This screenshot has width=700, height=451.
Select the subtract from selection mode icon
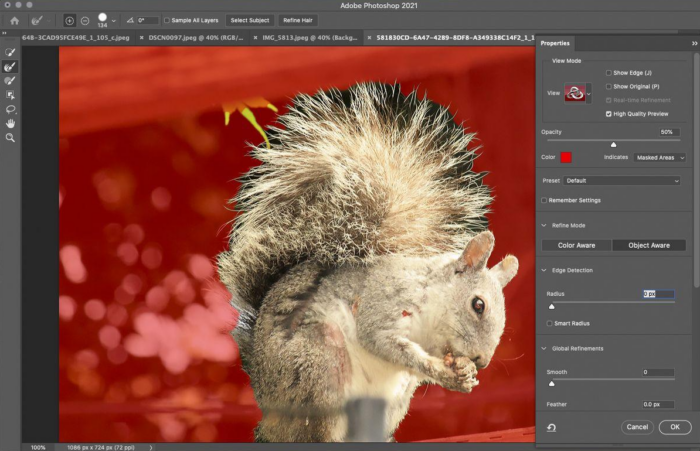pos(85,21)
